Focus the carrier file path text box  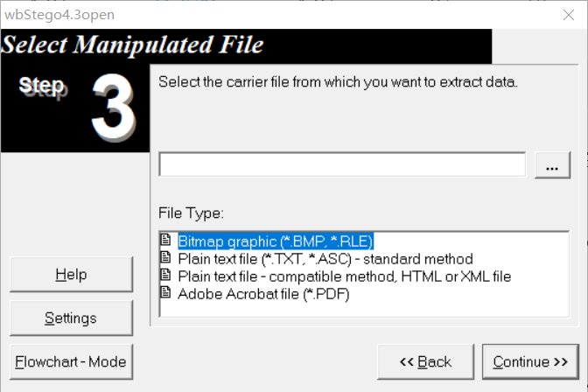(342, 164)
